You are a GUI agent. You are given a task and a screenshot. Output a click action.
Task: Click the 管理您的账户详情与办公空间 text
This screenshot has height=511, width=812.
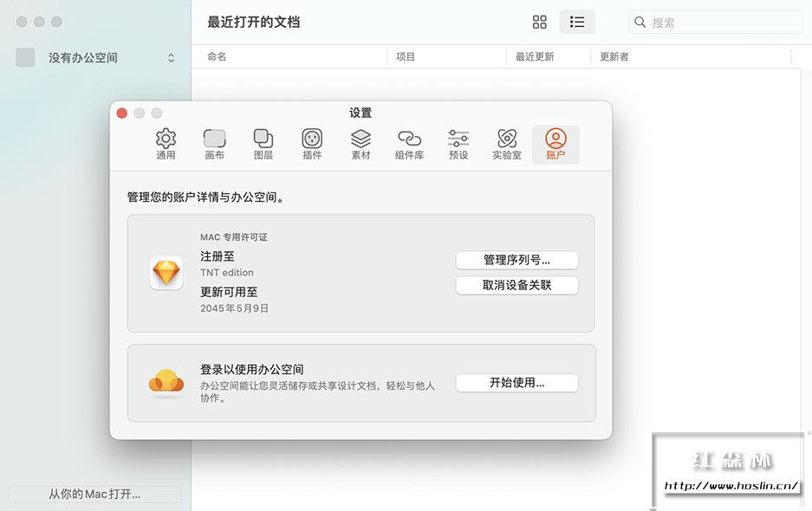[205, 197]
